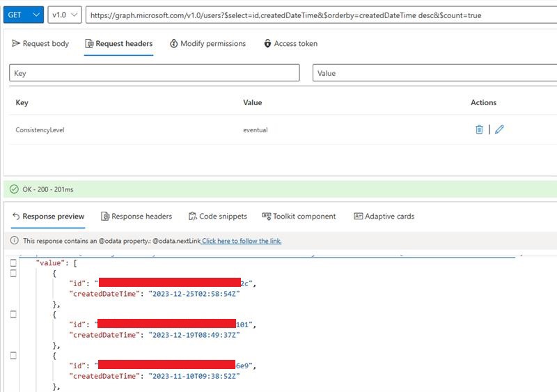This screenshot has height=392, width=557.
Task: Delete the ConsistencyLevel header with trash icon
Action: click(479, 130)
